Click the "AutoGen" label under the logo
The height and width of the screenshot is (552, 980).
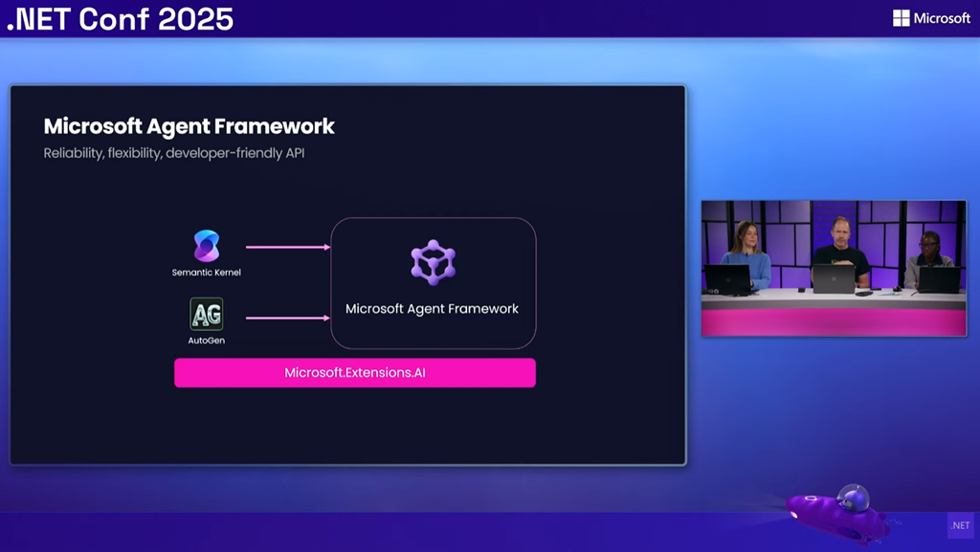[207, 341]
